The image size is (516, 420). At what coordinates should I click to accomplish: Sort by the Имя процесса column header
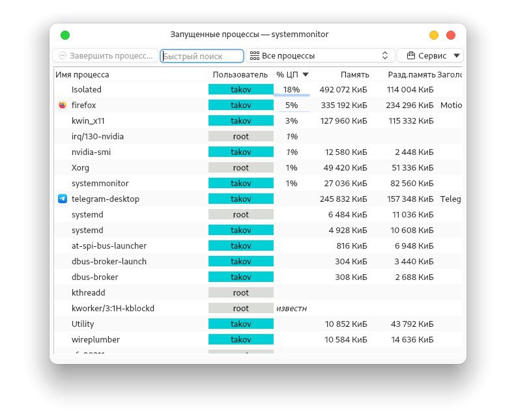point(130,74)
